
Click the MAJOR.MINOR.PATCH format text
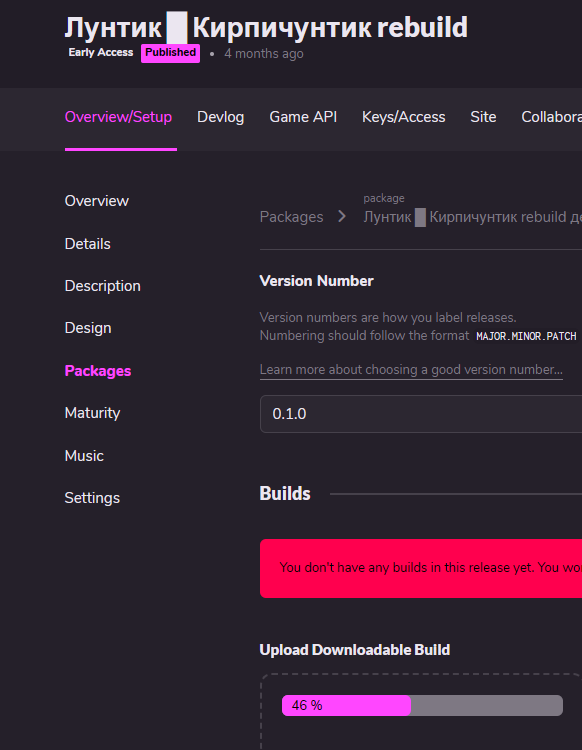coord(526,336)
